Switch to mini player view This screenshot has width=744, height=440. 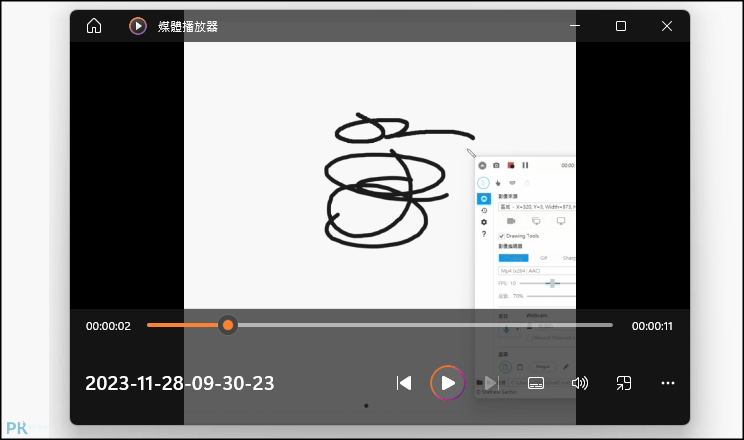click(x=623, y=383)
